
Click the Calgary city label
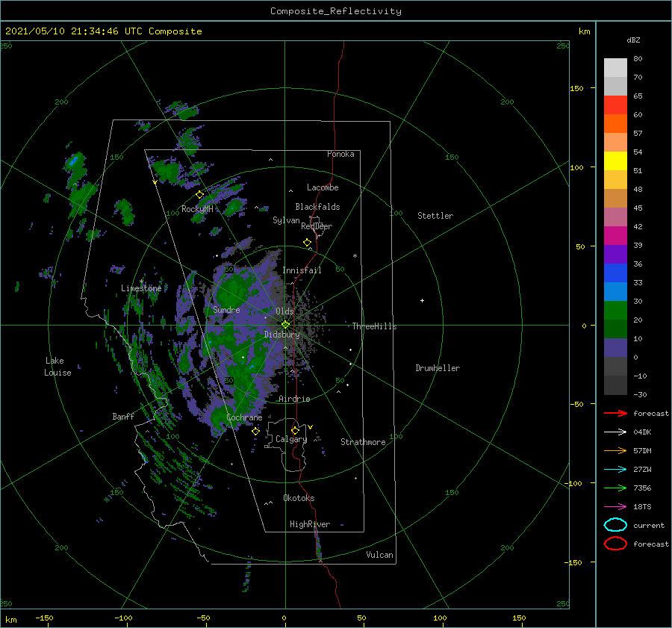tap(291, 439)
